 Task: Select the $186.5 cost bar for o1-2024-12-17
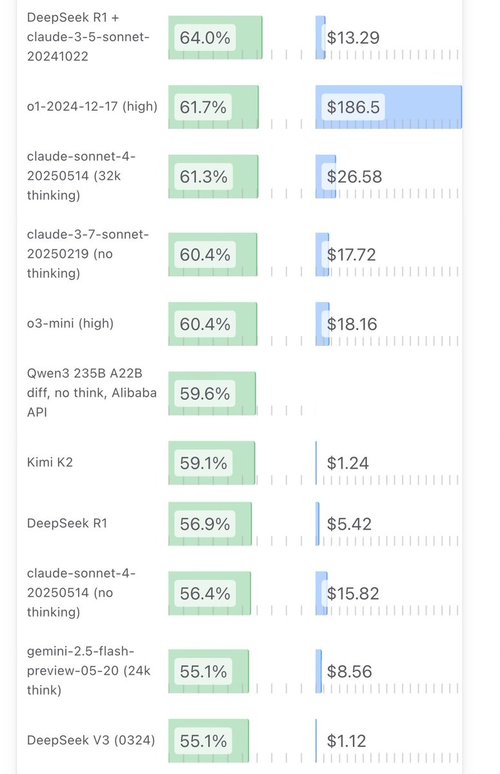tap(388, 107)
